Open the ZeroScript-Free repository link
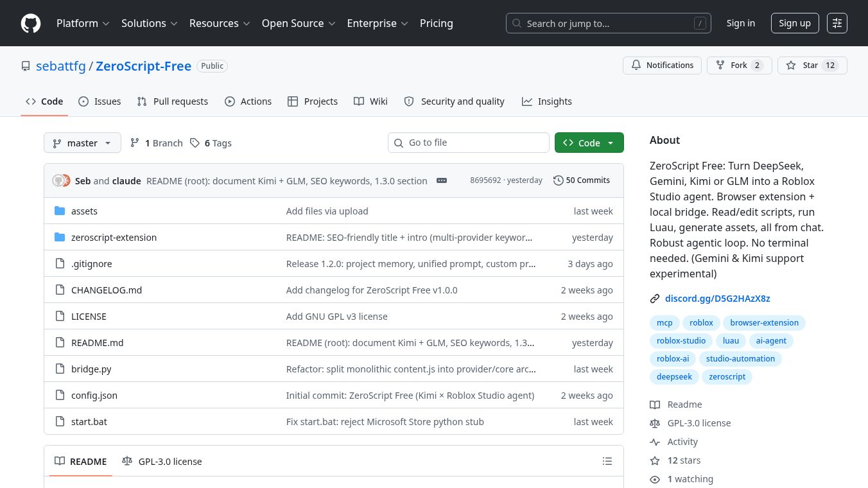The width and height of the screenshot is (868, 488). click(x=143, y=66)
